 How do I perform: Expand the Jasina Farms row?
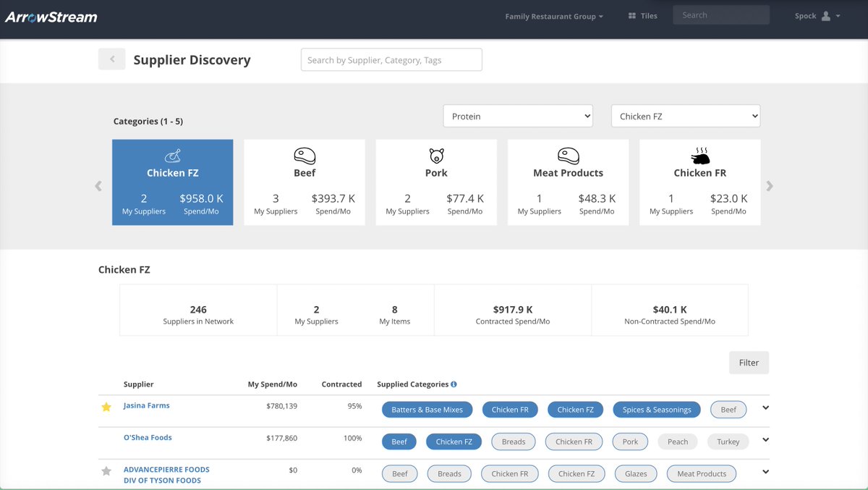click(766, 408)
